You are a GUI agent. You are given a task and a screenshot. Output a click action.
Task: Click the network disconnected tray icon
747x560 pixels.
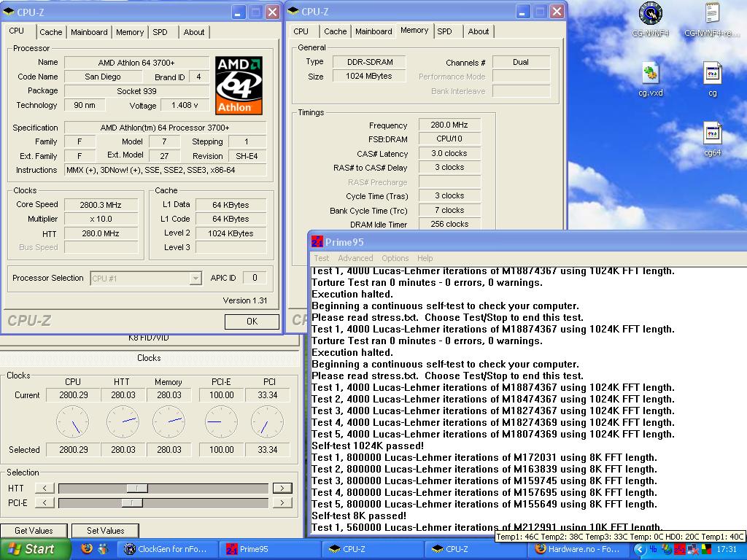pyautogui.click(x=692, y=550)
